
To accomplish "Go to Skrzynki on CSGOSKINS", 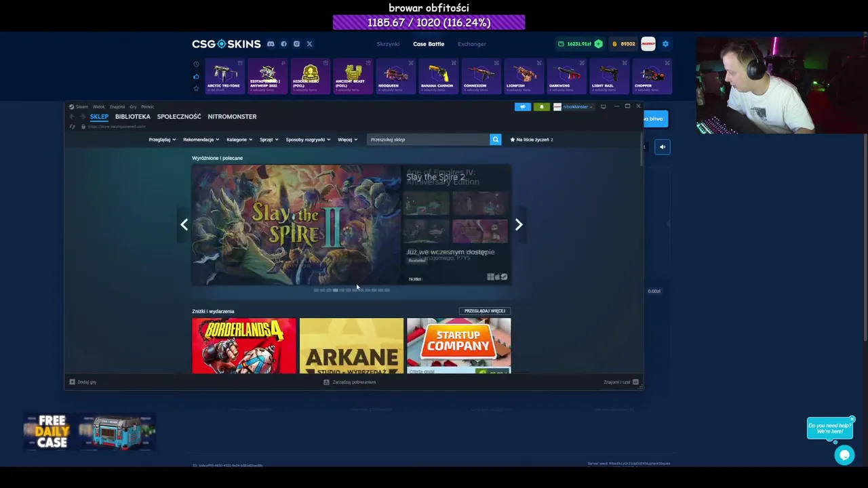I will pos(388,44).
